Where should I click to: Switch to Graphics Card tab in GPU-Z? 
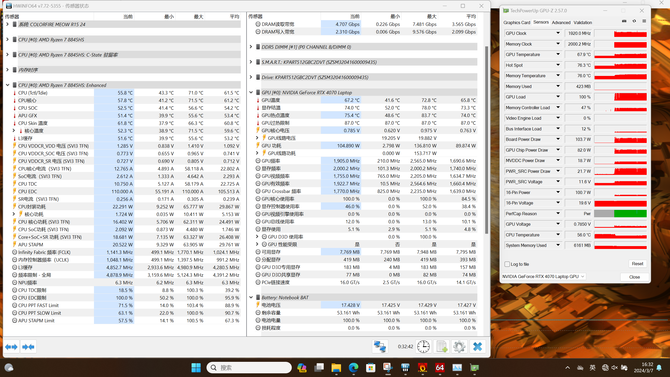517,22
